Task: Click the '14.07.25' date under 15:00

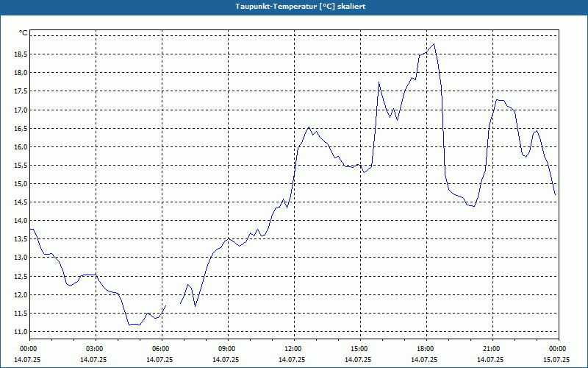Action: tap(358, 359)
